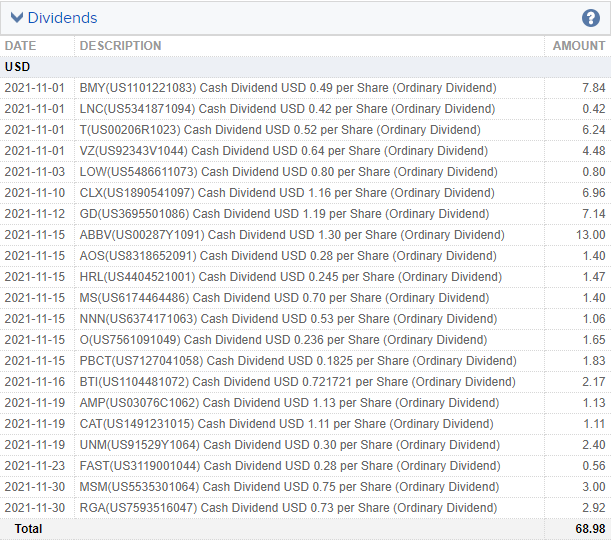Click the 2.40 amount for UNM
Screen dimensions: 613x541
coord(593,445)
